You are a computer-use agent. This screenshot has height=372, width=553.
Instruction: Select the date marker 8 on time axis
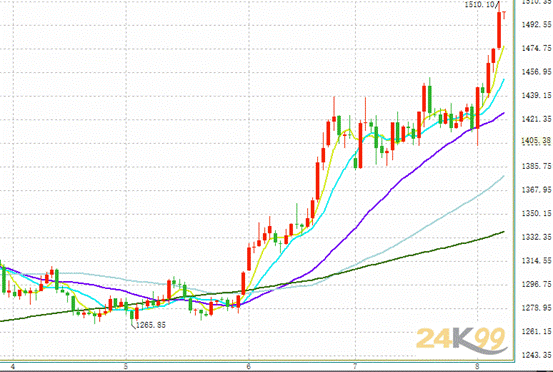(477, 366)
